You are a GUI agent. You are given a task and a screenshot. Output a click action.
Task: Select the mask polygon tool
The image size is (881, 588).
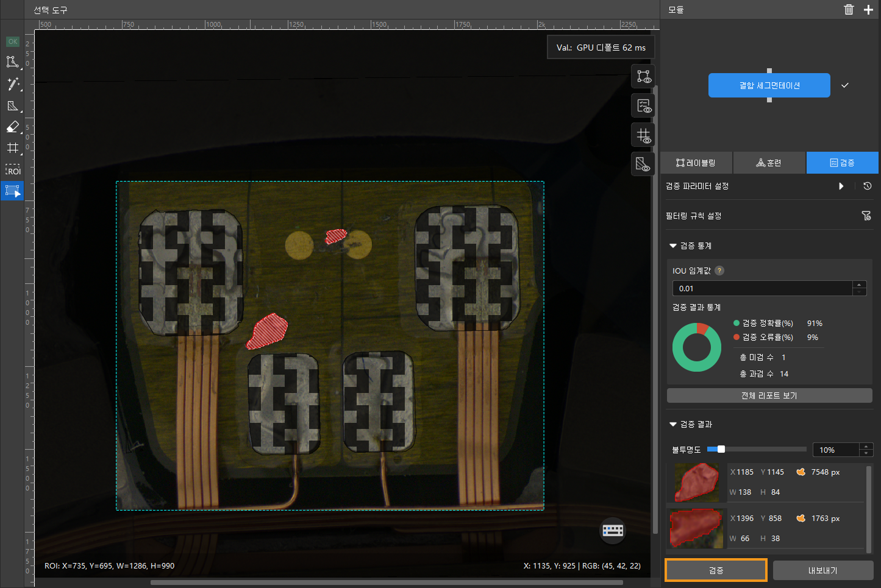[12, 106]
